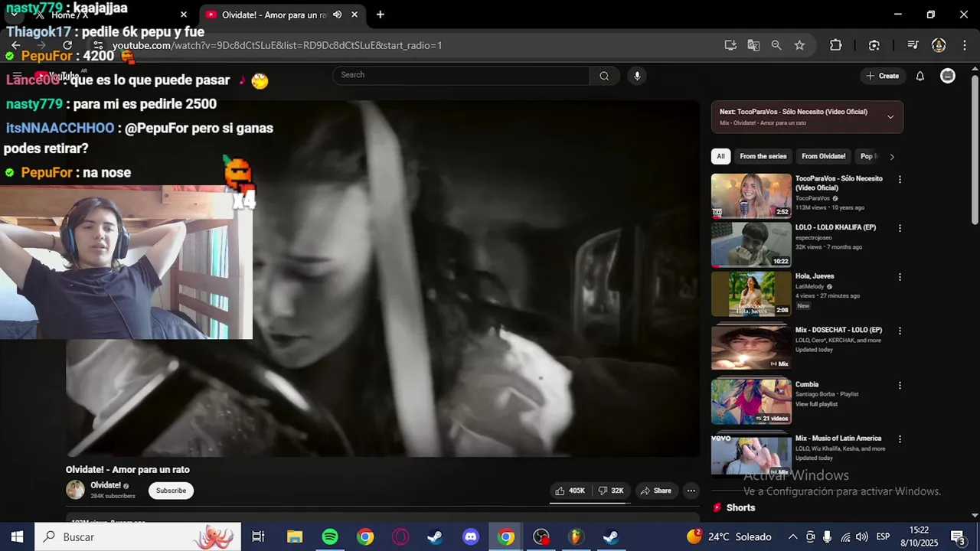Bookmark this page with the star icon

[x=799, y=45]
